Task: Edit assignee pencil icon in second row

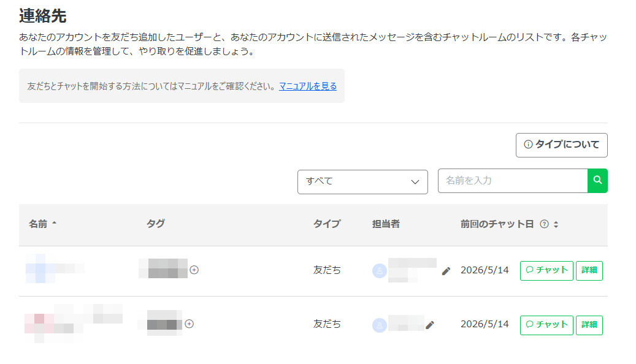Action: coord(430,325)
